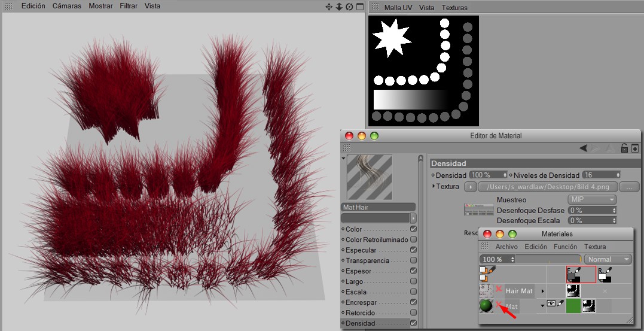Click the texture browse button with three dots
This screenshot has width=644, height=331.
click(628, 187)
